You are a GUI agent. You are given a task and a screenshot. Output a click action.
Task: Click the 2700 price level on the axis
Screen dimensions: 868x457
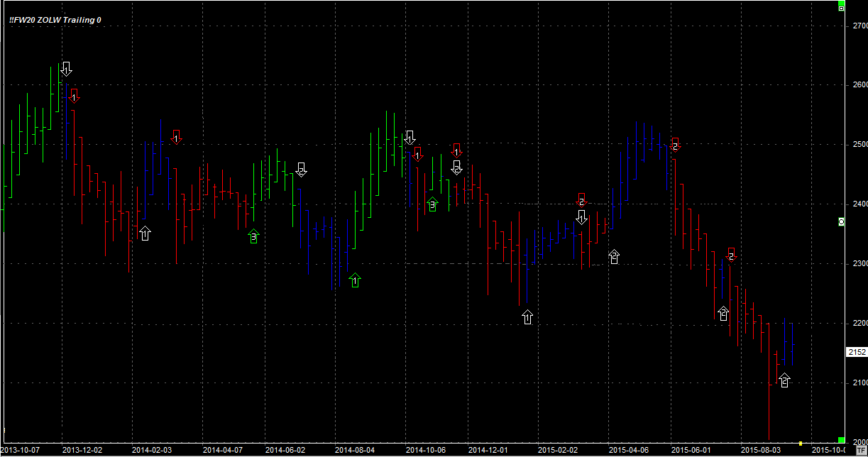pos(859,26)
